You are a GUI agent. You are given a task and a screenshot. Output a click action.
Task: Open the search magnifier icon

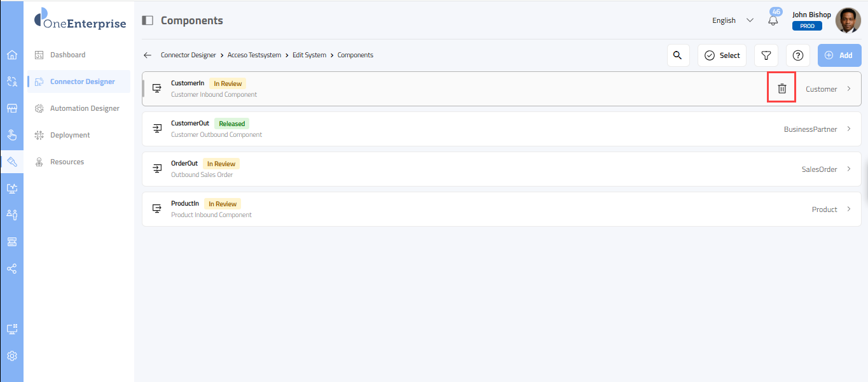(x=678, y=55)
